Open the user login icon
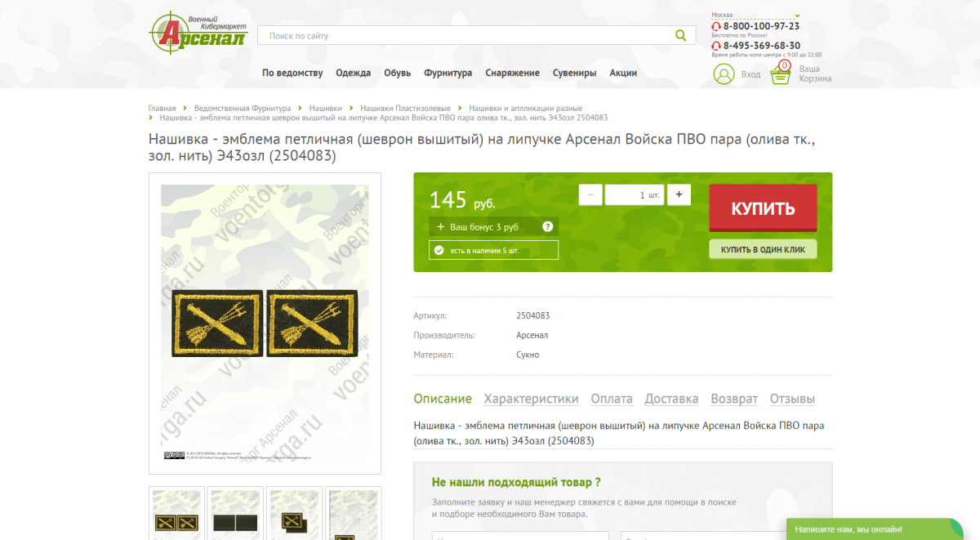 click(724, 74)
